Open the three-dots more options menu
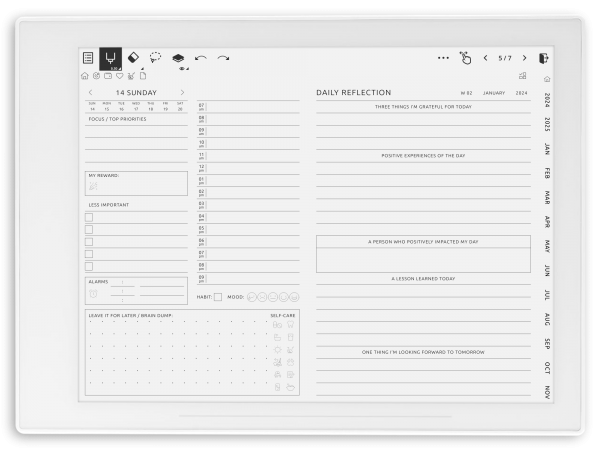Screen dimensions: 600x450 click(443, 58)
